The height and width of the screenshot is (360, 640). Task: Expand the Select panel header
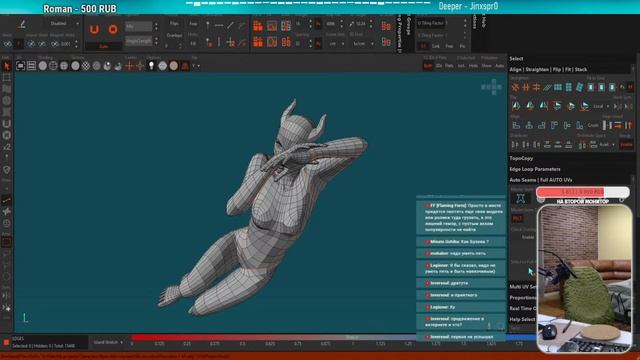(516, 58)
